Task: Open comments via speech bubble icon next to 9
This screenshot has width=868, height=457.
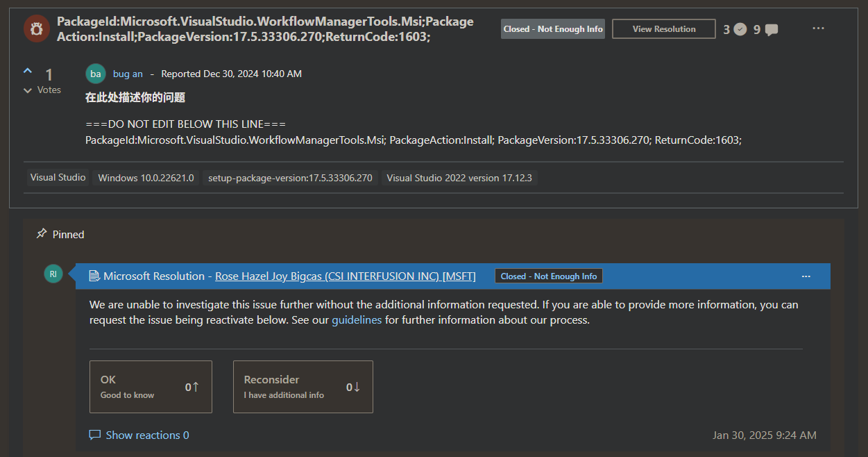Action: pos(771,30)
